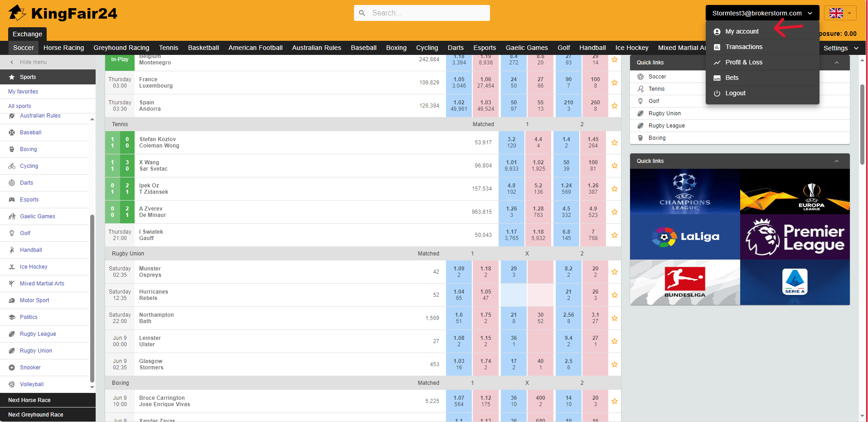Favorite the Stefan Kozlov vs Coleman Wong star

click(615, 142)
